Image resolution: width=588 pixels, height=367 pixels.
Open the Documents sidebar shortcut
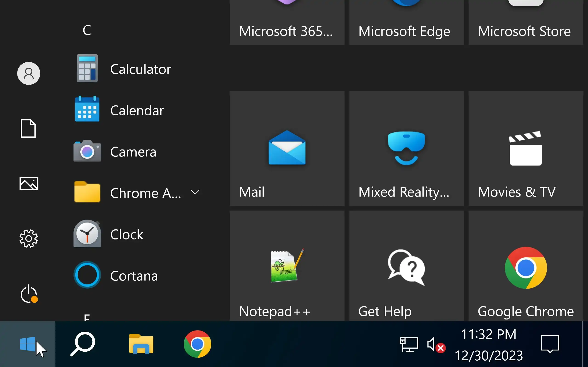pyautogui.click(x=28, y=128)
